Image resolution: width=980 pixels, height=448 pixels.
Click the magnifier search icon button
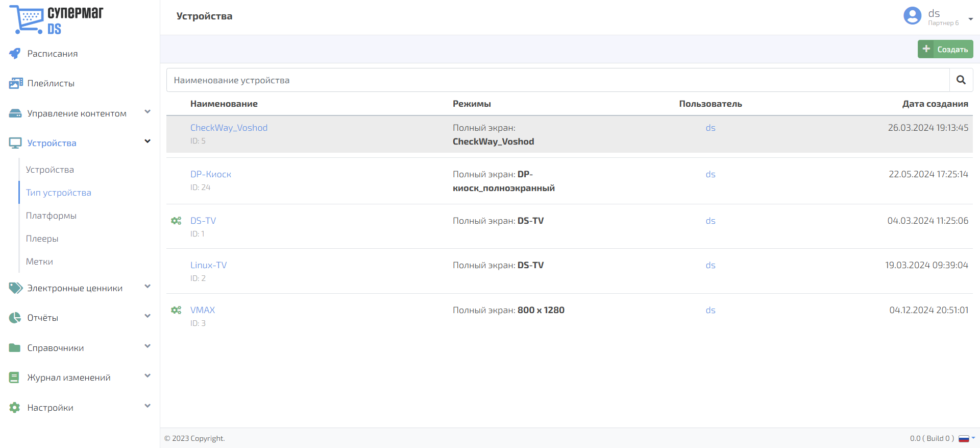point(961,80)
